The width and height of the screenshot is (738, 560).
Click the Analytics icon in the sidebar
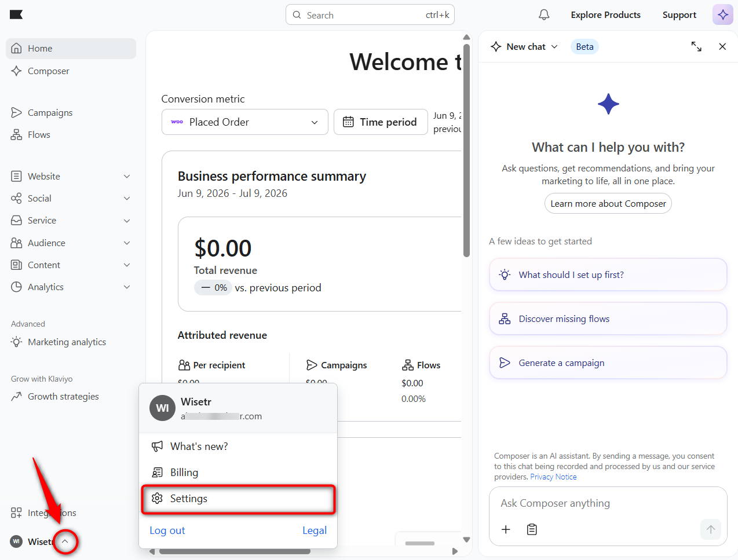click(x=16, y=287)
